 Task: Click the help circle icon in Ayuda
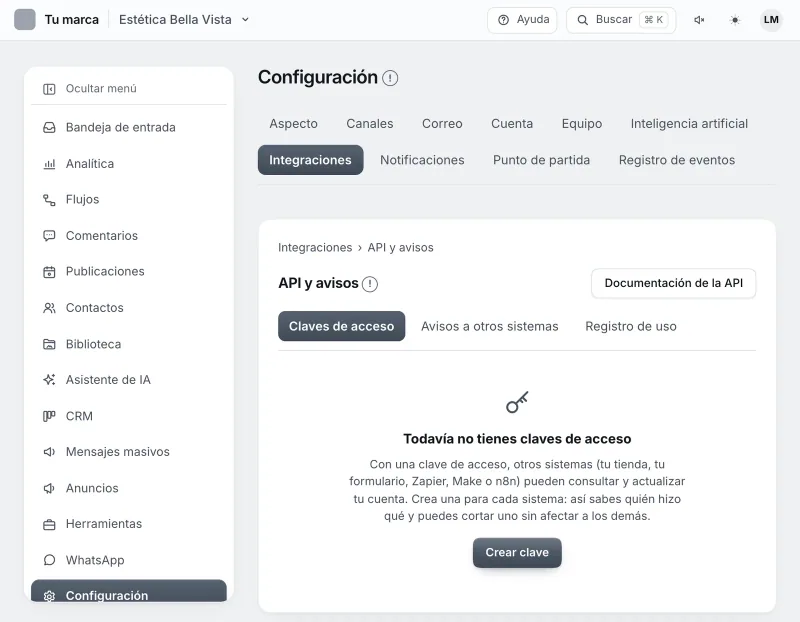point(504,20)
